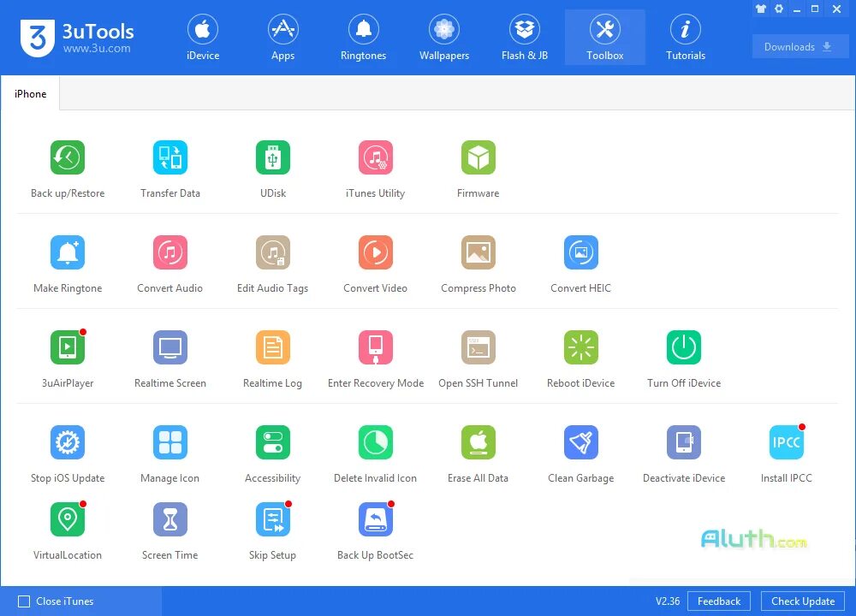Open the Ringtones section
856x616 pixels.
[x=363, y=37]
